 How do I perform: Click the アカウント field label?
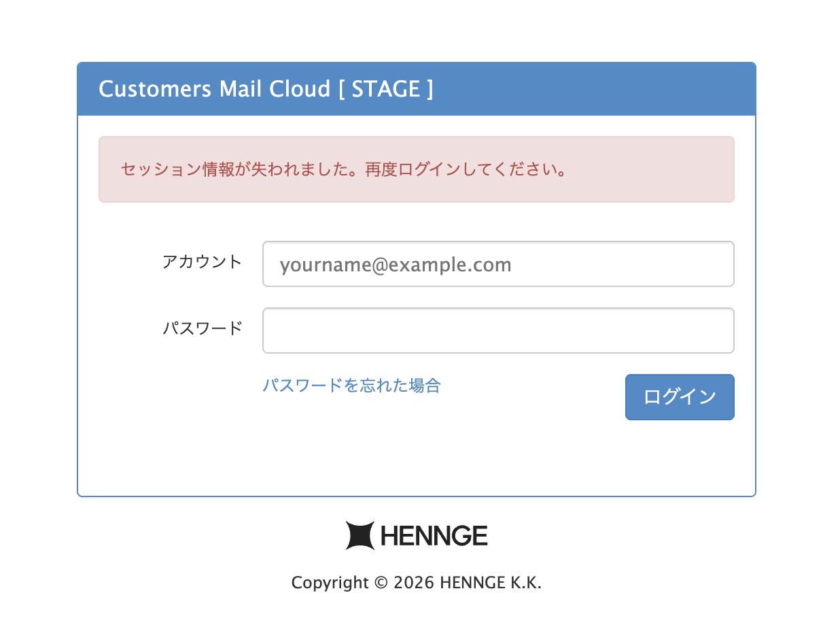[202, 262]
